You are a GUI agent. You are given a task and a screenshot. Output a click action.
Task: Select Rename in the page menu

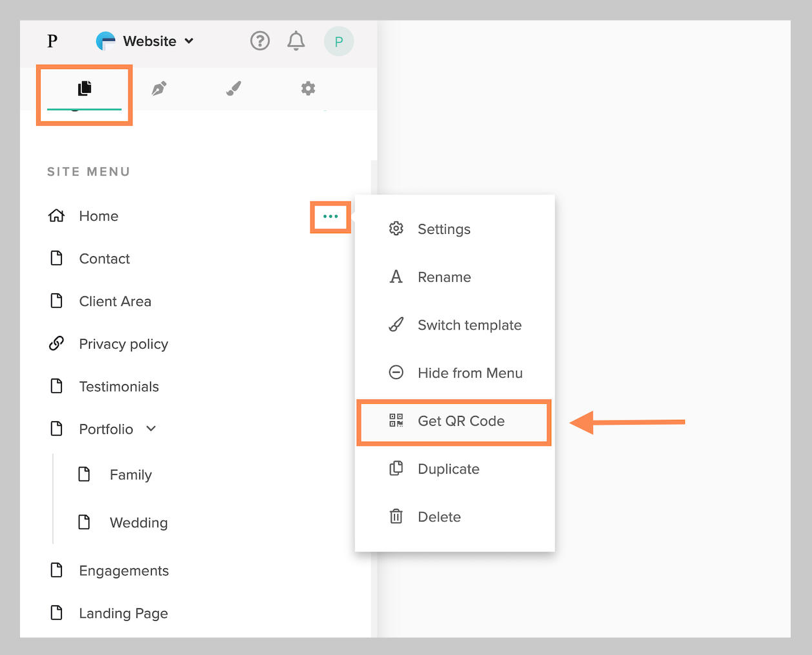(443, 277)
